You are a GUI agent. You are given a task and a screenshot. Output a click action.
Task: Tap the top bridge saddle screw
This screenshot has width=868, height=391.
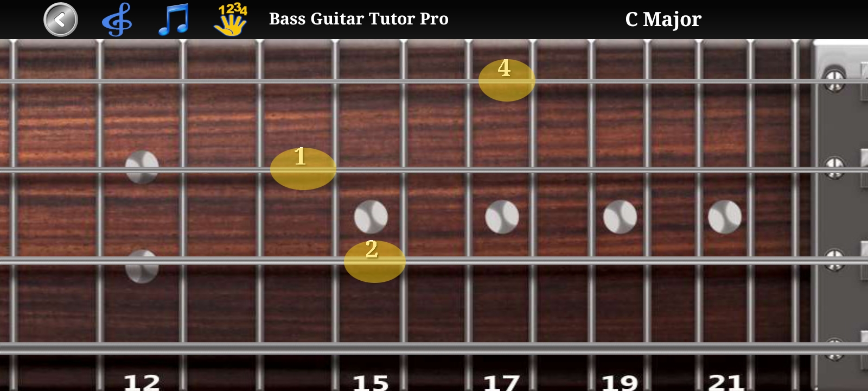click(x=834, y=79)
